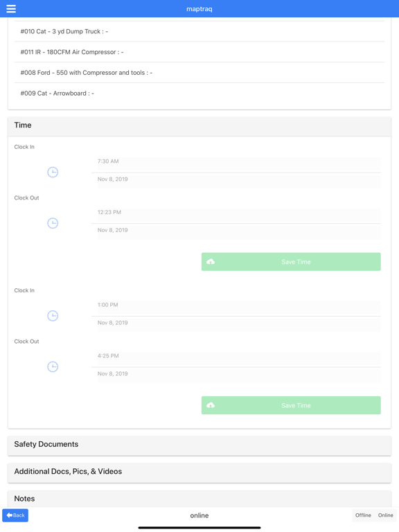
Task: Expand the Safety Documents section
Action: tap(199, 445)
